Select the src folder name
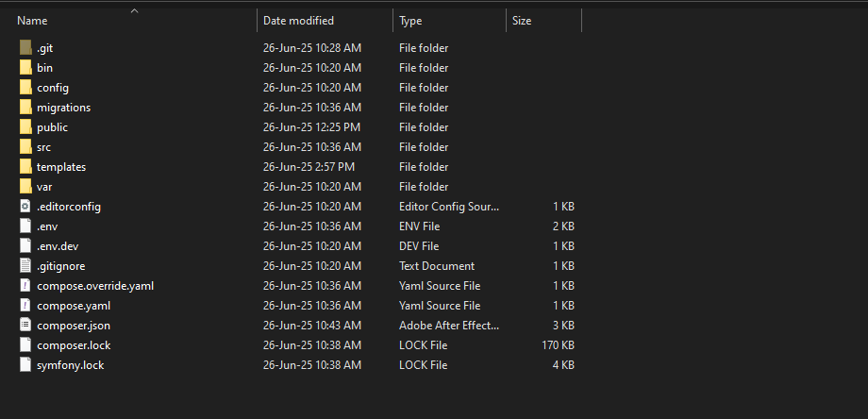This screenshot has height=419, width=868. coord(44,147)
